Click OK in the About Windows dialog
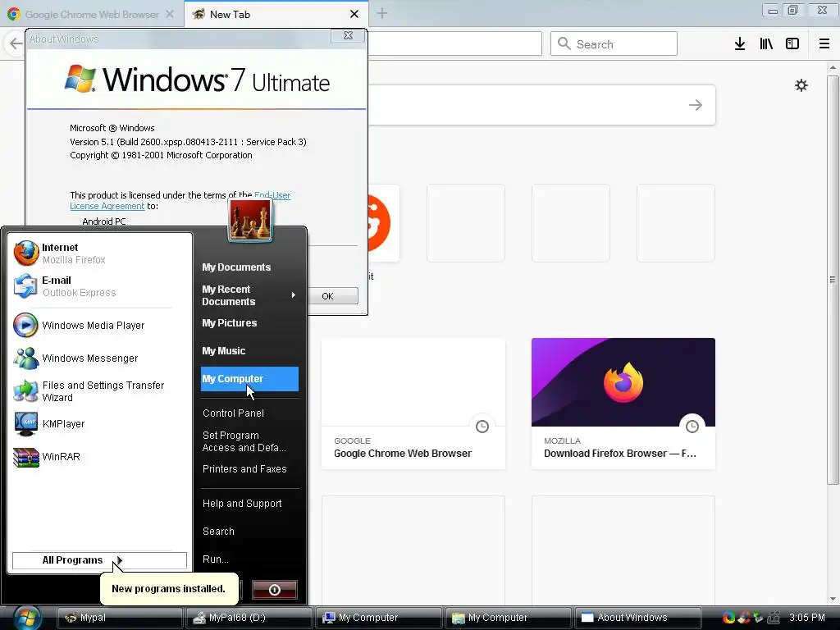Viewport: 840px width, 630px height. point(333,295)
